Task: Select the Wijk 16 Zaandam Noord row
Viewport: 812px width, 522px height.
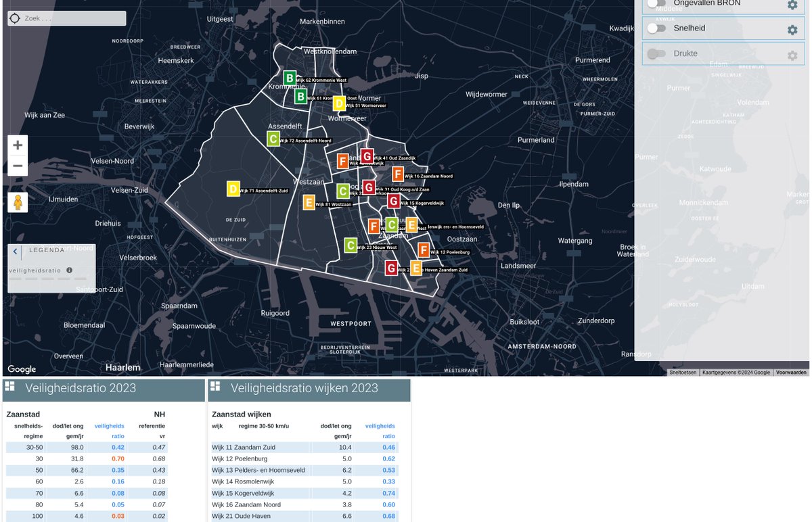Action: pyautogui.click(x=304, y=505)
